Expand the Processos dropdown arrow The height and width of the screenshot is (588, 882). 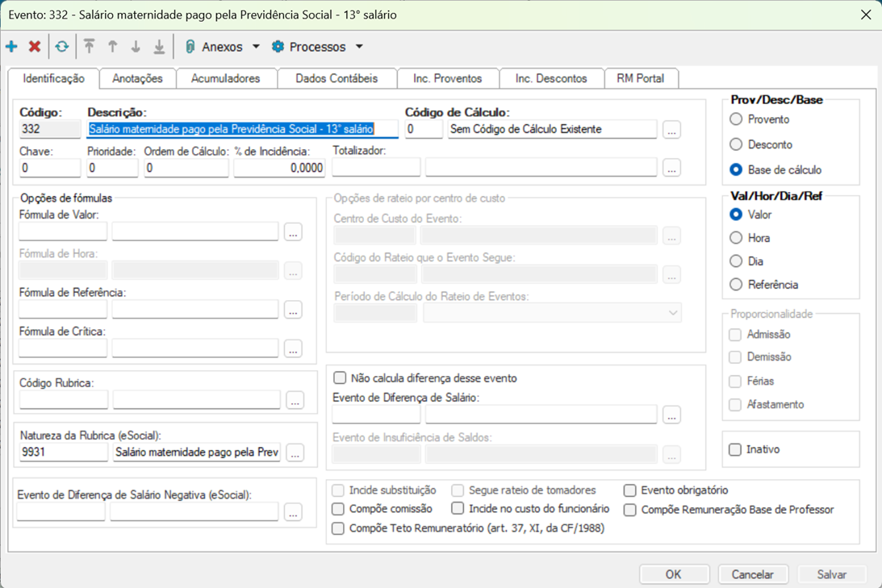359,47
